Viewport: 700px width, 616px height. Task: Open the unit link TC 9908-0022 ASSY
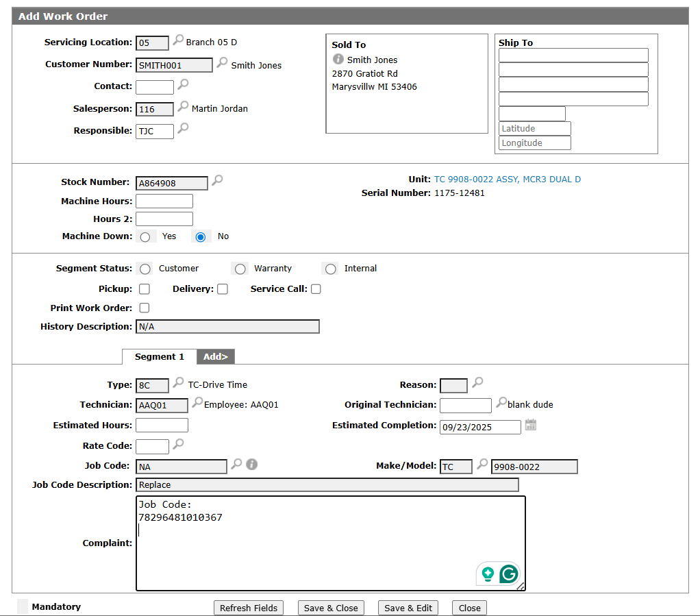507,180
